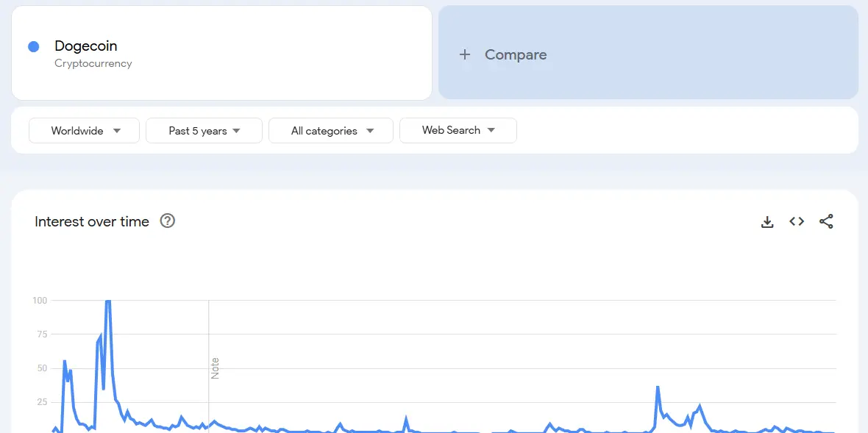Click the Cryptocurrency subtitle label
Image resolution: width=868 pixels, height=433 pixels.
(93, 63)
